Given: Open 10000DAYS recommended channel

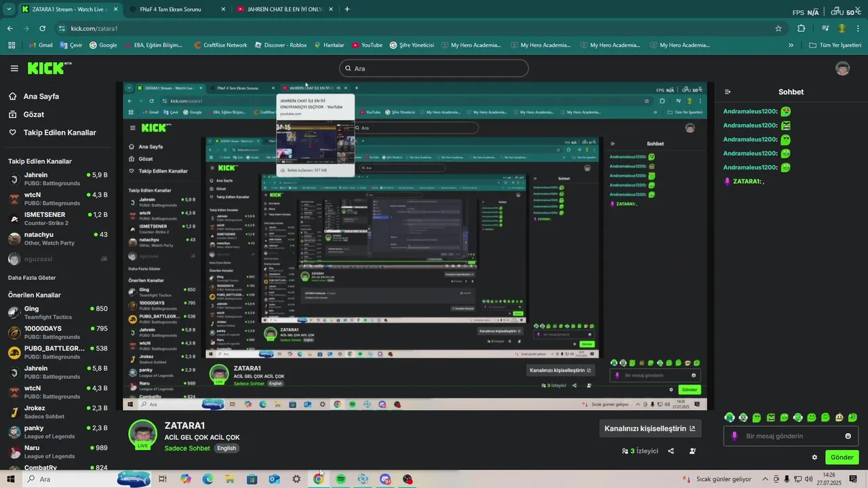Looking at the screenshot, I should pos(58,332).
